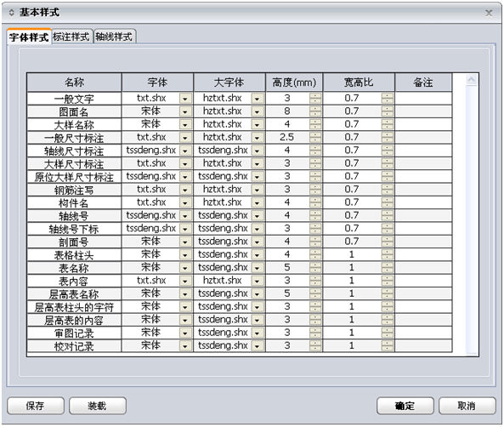This screenshot has width=504, height=427.
Task: Adjust 高度 stepper for 表名称 row
Action: 315,268
